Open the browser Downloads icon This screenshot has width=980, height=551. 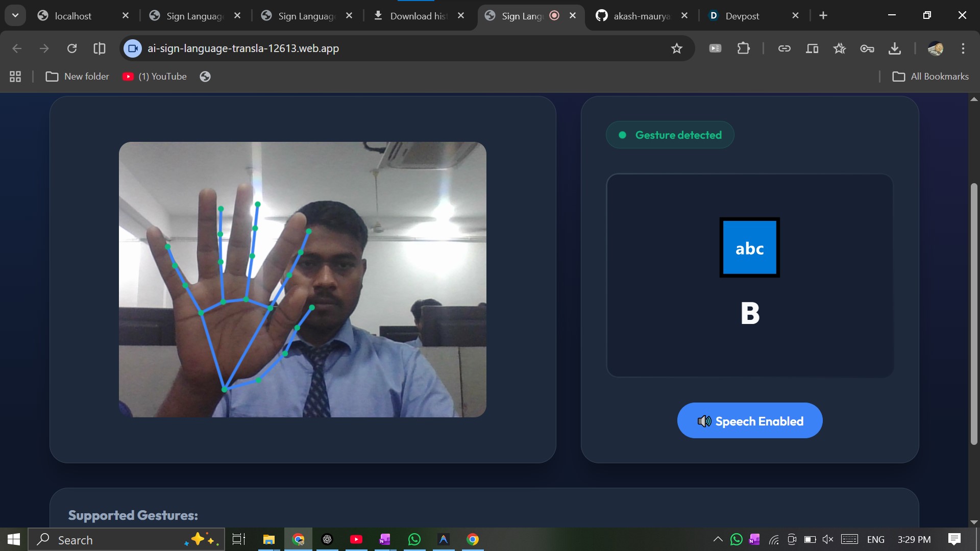tap(894, 48)
